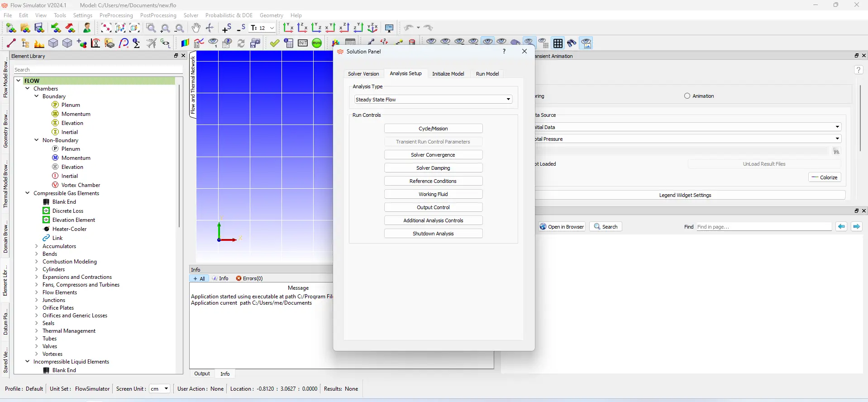The height and width of the screenshot is (402, 868).
Task: Open the Screen Unit cm dropdown
Action: pyautogui.click(x=160, y=389)
